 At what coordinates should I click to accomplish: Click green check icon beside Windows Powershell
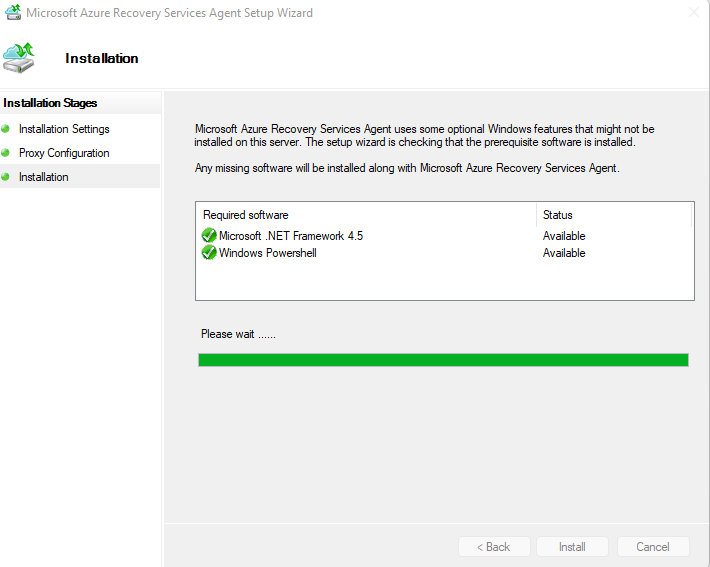(209, 252)
